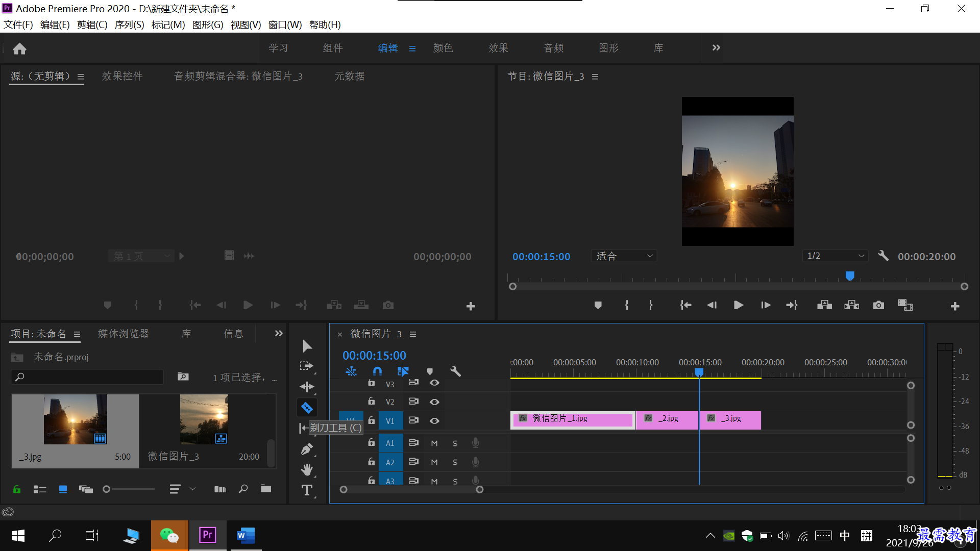Image resolution: width=980 pixels, height=551 pixels.
Task: Mark Out point in Program monitor
Action: click(650, 305)
